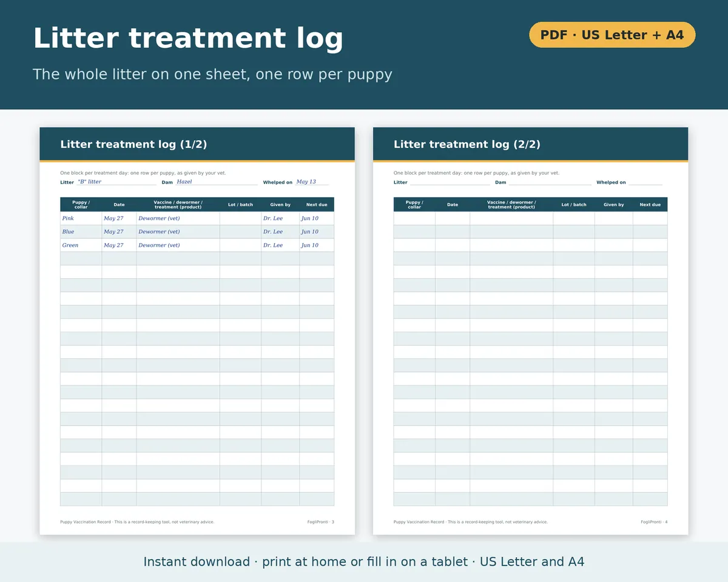Click the "Puppy / collar" column header on page 1/2
Viewport: 728px width, 582px height.
point(81,204)
